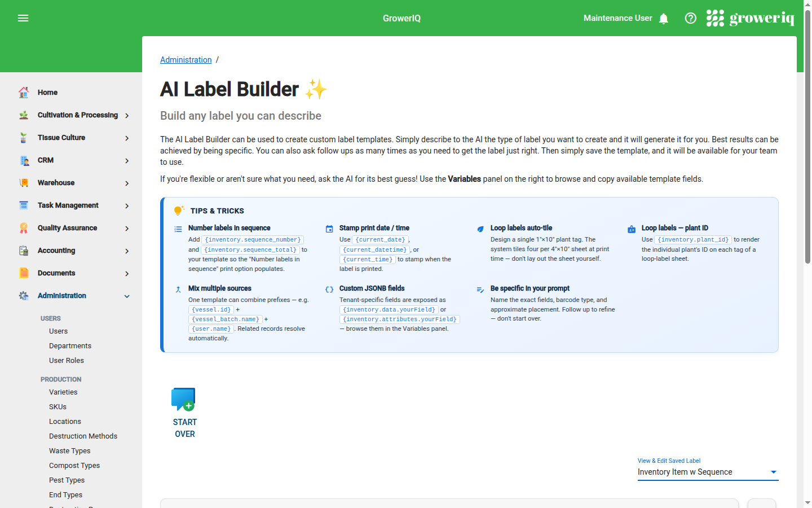Select the Home menu item

[47, 93]
